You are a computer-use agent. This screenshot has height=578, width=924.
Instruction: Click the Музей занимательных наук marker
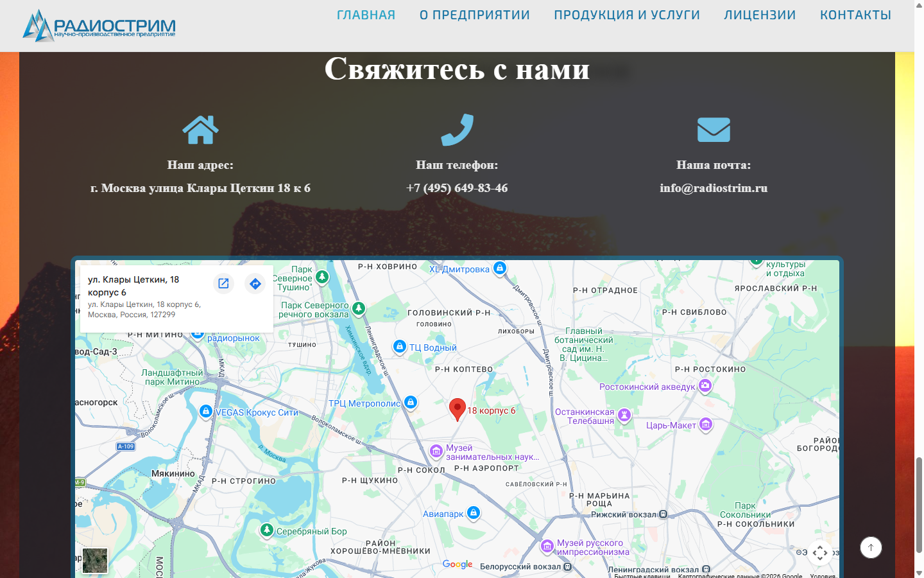coord(436,451)
